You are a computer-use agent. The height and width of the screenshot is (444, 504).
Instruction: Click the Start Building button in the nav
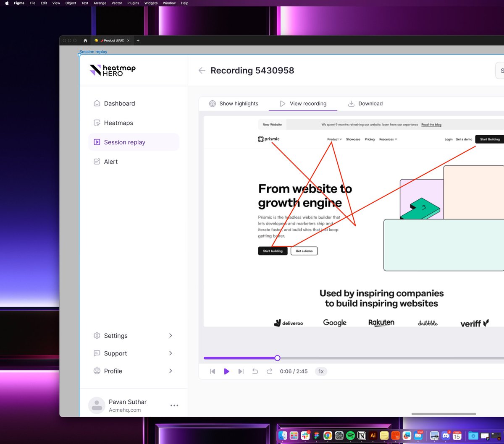(x=490, y=139)
